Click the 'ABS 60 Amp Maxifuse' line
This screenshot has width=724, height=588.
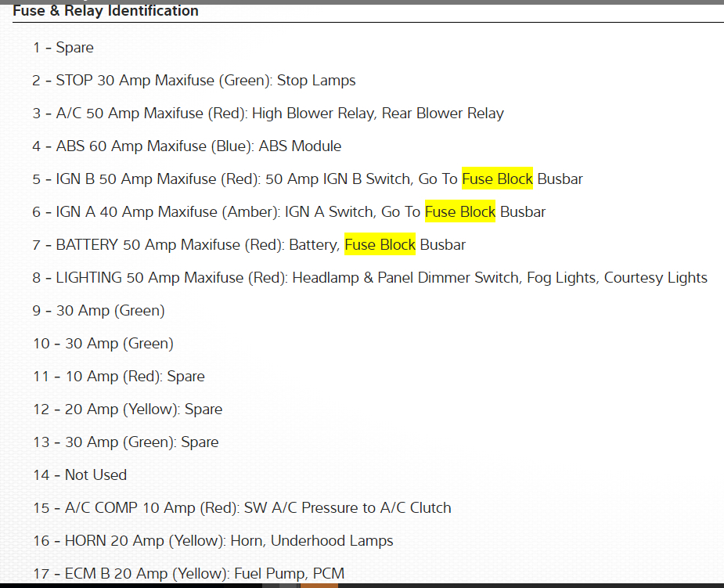[187, 146]
